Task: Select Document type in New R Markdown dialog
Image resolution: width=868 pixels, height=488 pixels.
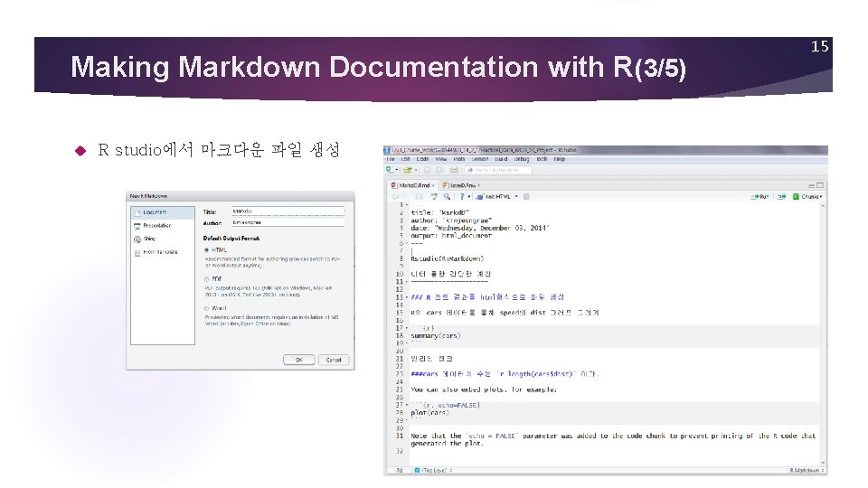Action: (x=163, y=212)
